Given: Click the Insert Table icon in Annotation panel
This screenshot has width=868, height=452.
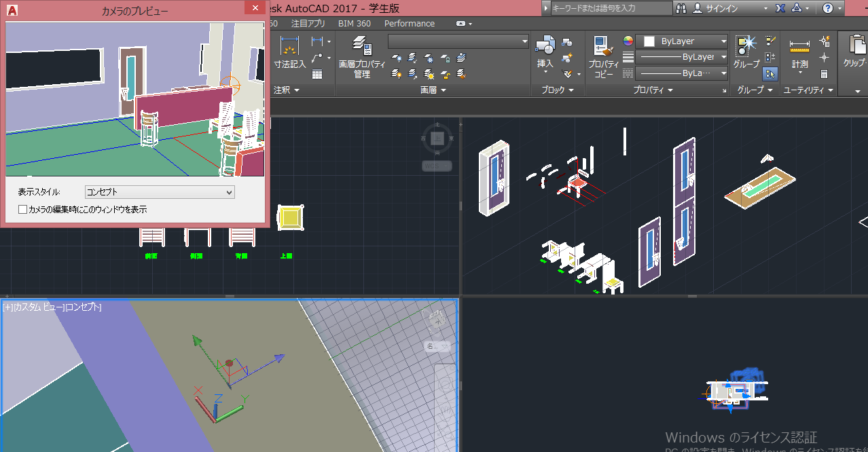Looking at the screenshot, I should pos(317,73).
